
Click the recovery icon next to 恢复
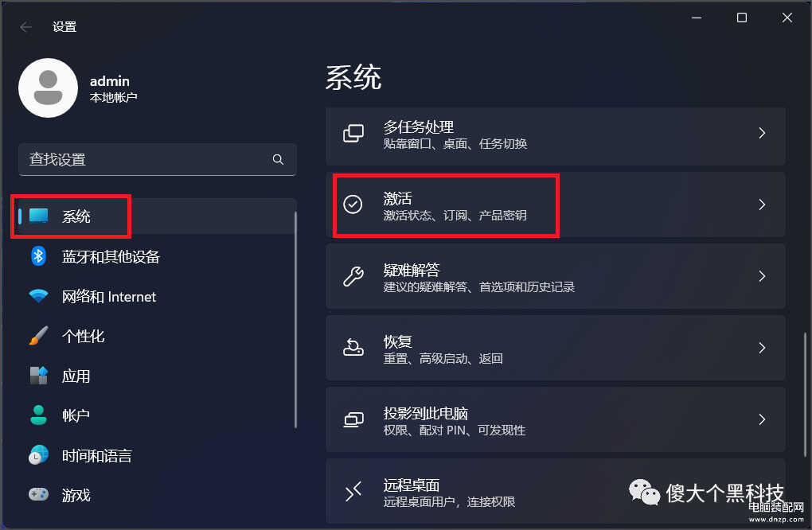pos(353,347)
